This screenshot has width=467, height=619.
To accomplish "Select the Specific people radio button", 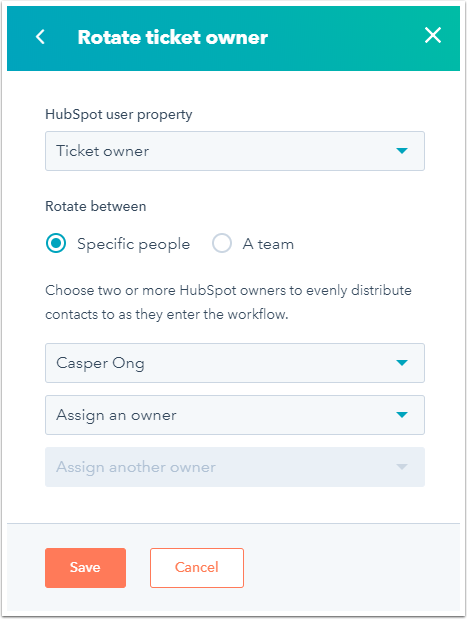I will pos(56,243).
